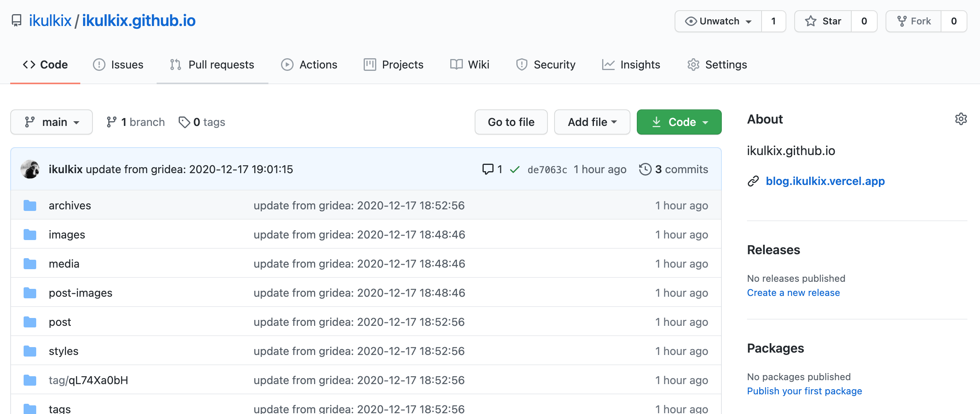Open the Actions tab
The width and height of the screenshot is (980, 414).
(309, 65)
